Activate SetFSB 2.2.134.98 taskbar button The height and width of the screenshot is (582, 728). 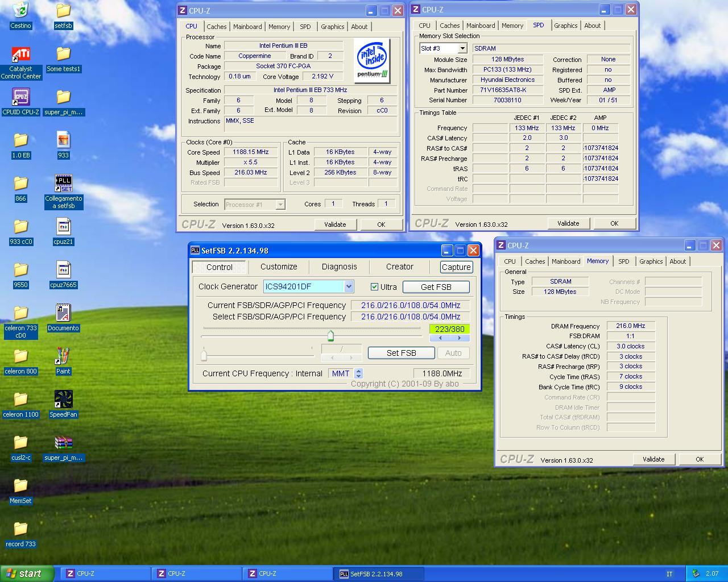tap(380, 574)
